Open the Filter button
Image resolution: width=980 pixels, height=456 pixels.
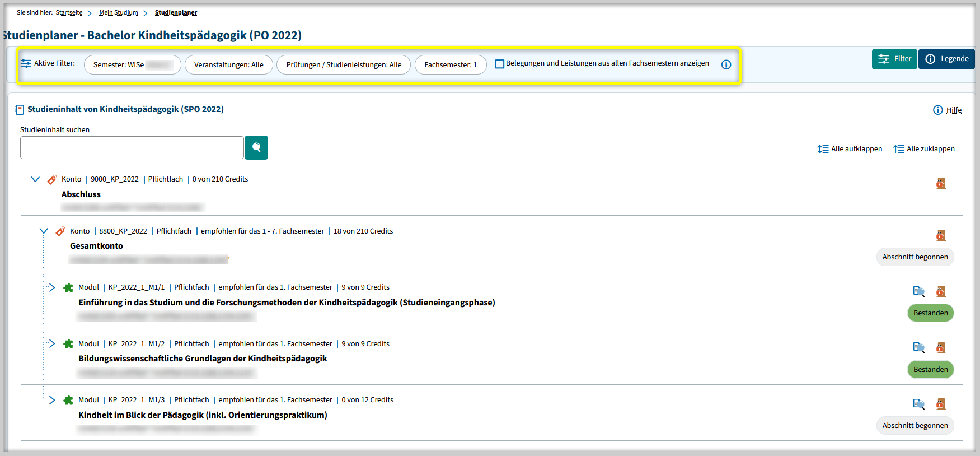coord(894,59)
